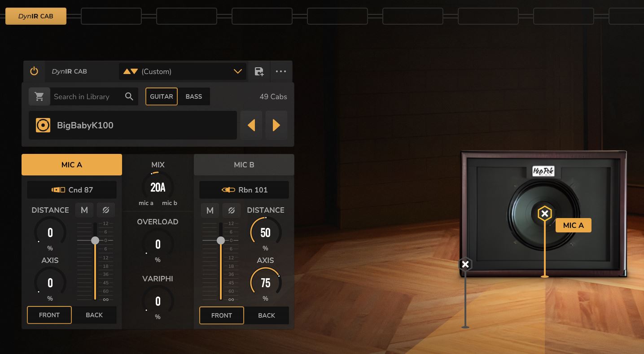644x354 pixels.
Task: Click the OVERLOAD knob
Action: [x=158, y=244]
